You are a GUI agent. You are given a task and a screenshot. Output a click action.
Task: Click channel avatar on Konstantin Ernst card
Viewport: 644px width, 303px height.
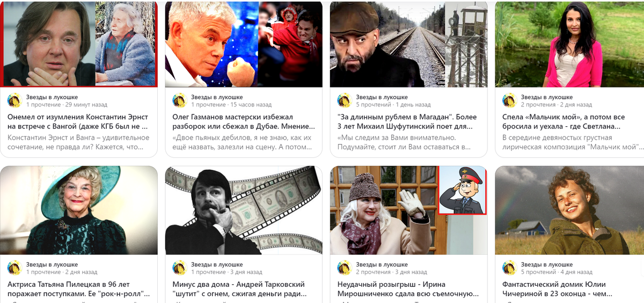[x=14, y=100]
